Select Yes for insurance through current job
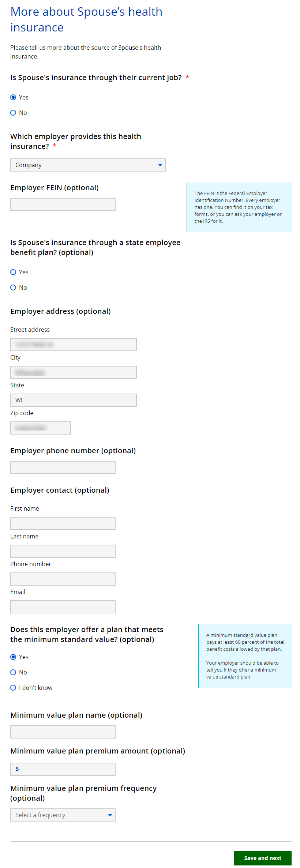 click(x=14, y=97)
